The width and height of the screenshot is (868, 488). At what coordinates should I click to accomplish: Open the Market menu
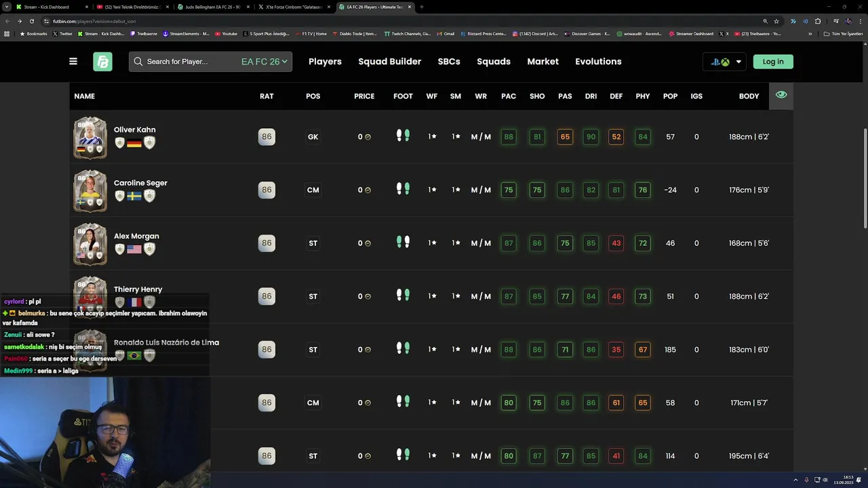point(543,62)
